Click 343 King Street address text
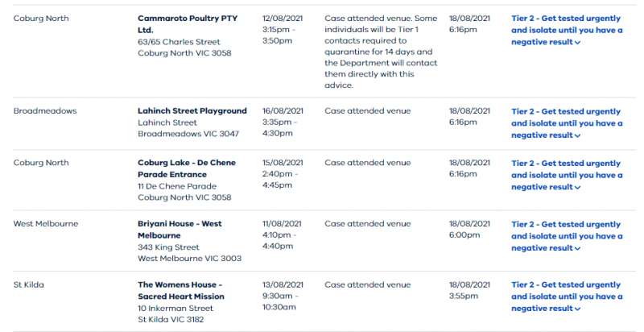 (x=168, y=247)
